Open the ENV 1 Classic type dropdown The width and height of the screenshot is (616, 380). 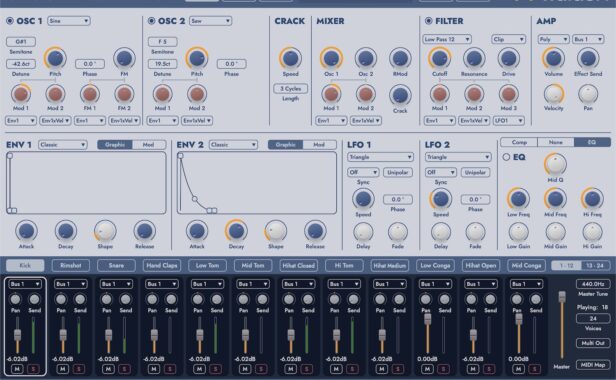click(x=63, y=145)
